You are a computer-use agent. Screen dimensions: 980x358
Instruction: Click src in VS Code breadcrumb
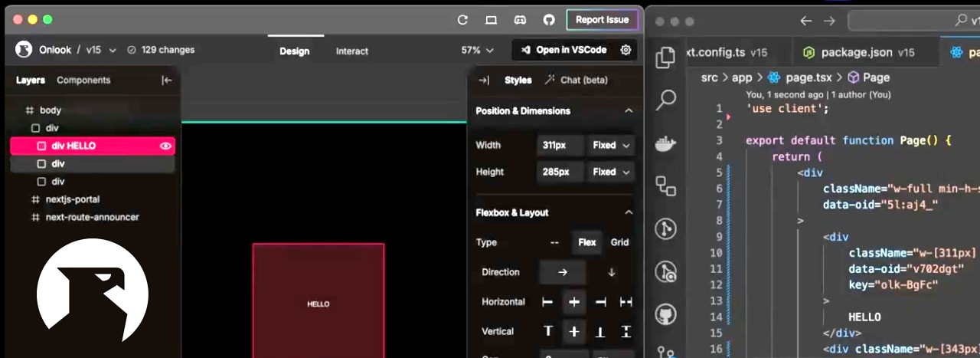point(709,77)
